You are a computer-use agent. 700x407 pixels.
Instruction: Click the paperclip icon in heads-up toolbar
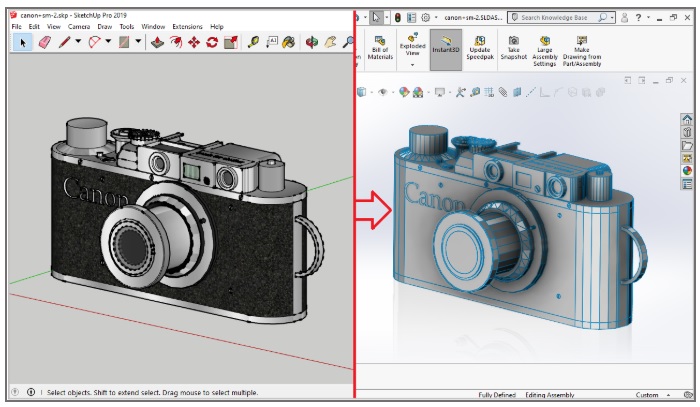click(503, 92)
